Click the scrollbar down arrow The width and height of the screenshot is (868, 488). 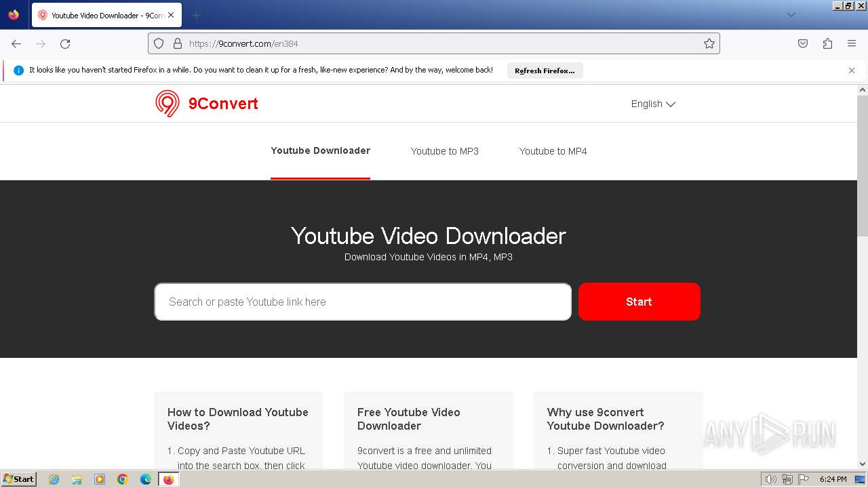863,464
